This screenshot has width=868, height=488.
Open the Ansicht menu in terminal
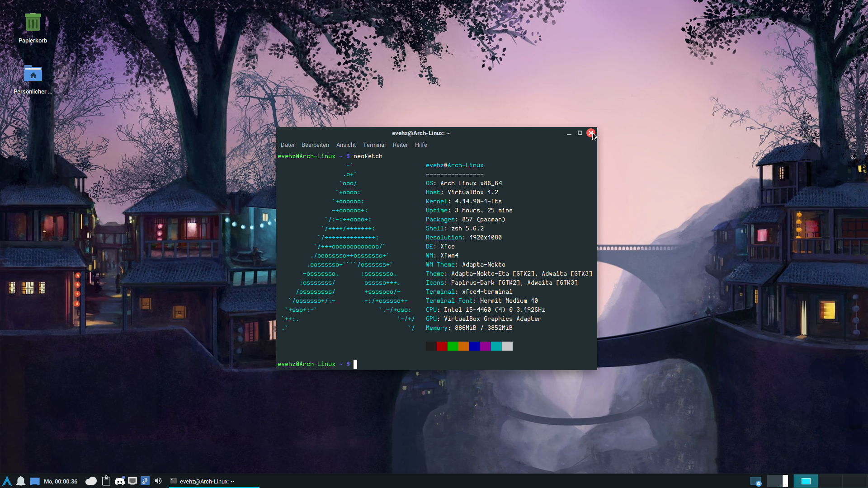pyautogui.click(x=346, y=145)
